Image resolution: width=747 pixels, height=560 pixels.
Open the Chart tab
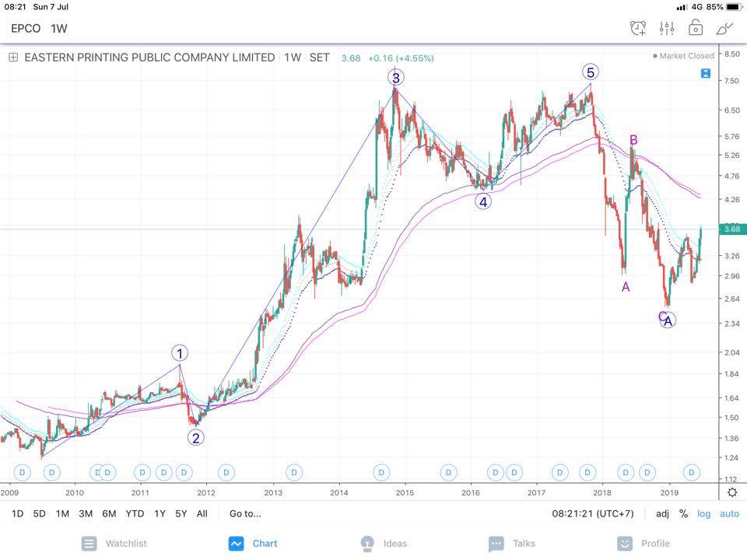(x=253, y=544)
